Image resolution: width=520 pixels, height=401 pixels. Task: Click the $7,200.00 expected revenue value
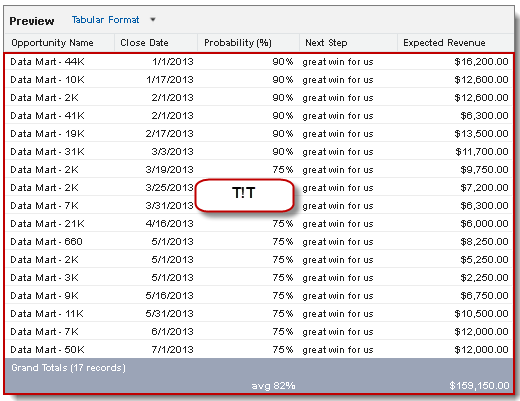pos(484,188)
